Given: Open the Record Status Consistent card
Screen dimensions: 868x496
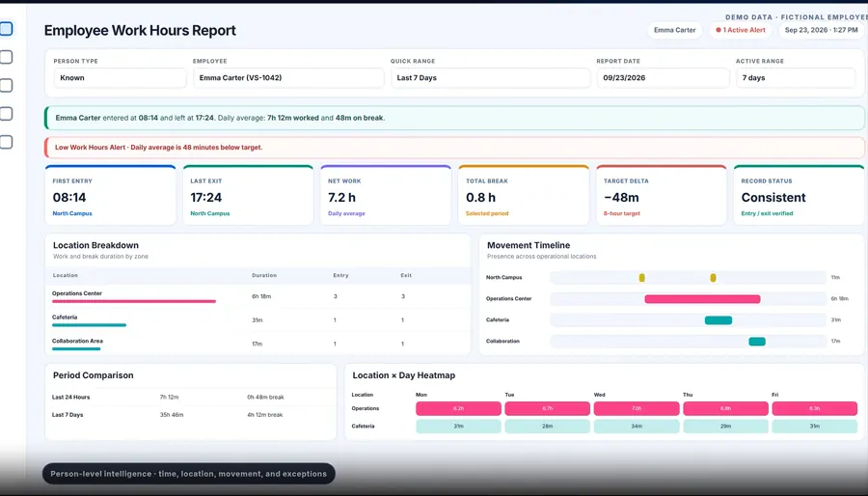Looking at the screenshot, I should (x=799, y=195).
